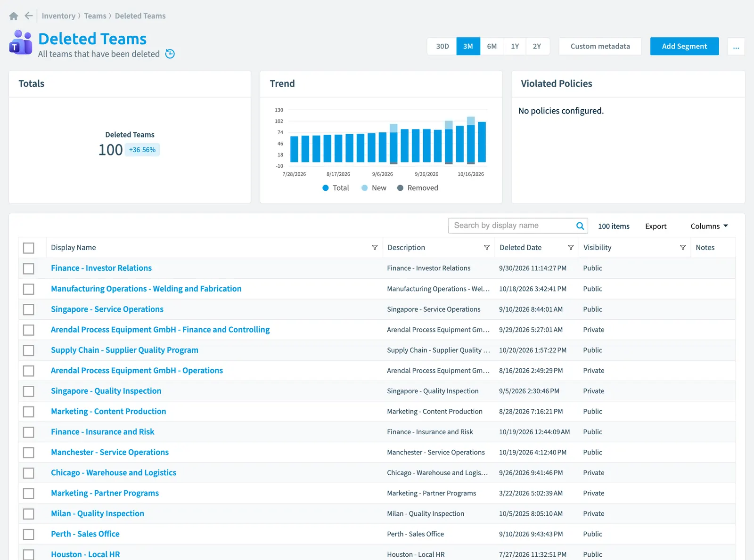Select the 1Y time range

point(515,46)
